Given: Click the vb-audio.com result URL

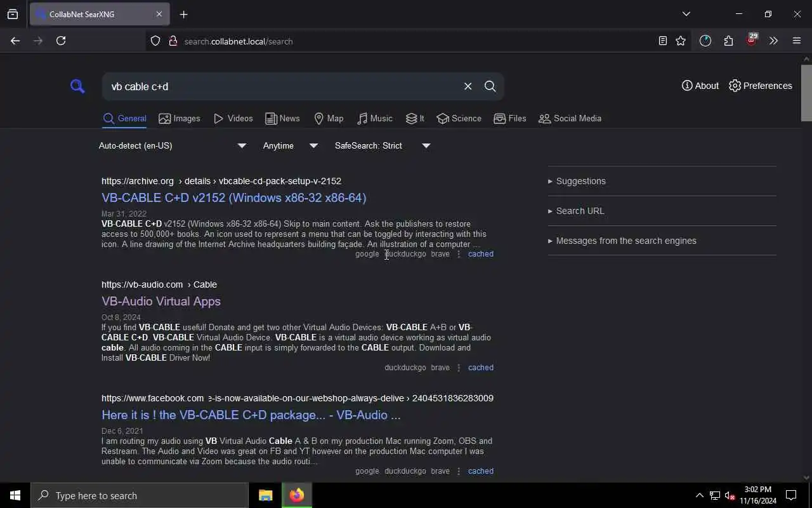Looking at the screenshot, I should tap(159, 284).
